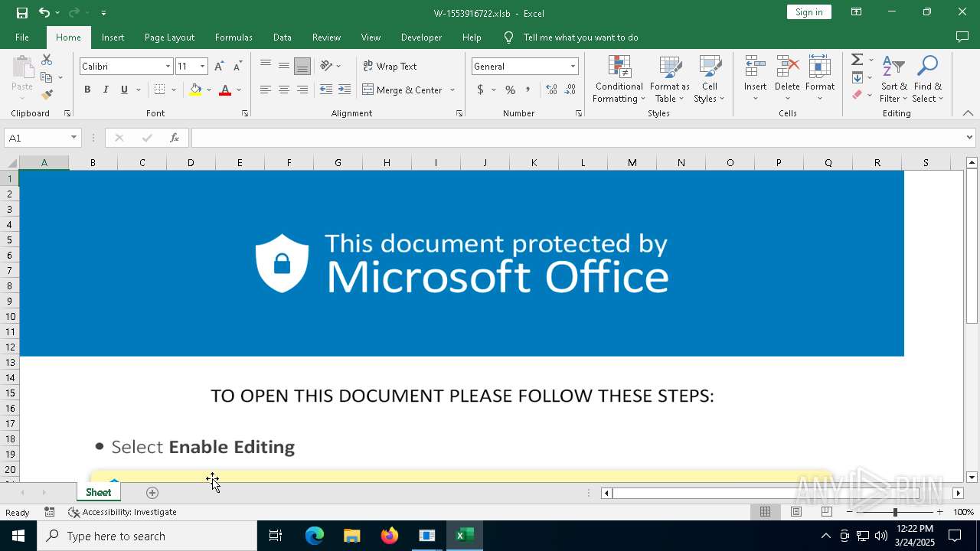
Task: Apply Percent Style format
Action: tap(510, 90)
